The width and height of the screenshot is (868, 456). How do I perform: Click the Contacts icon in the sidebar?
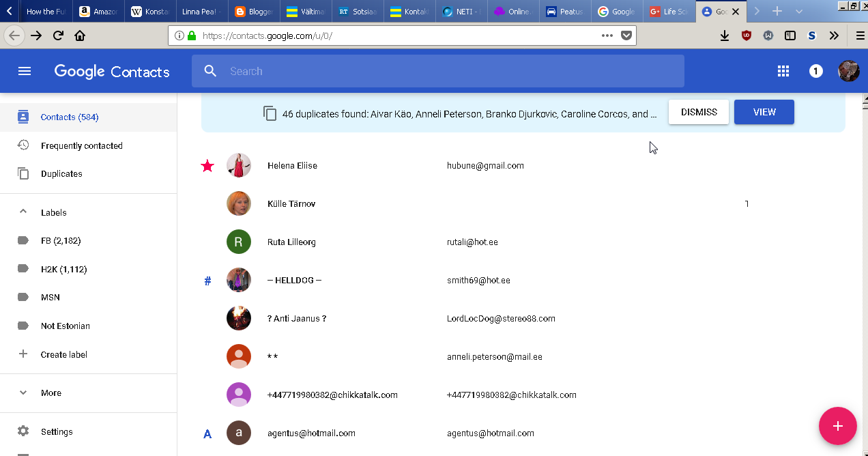(23, 117)
